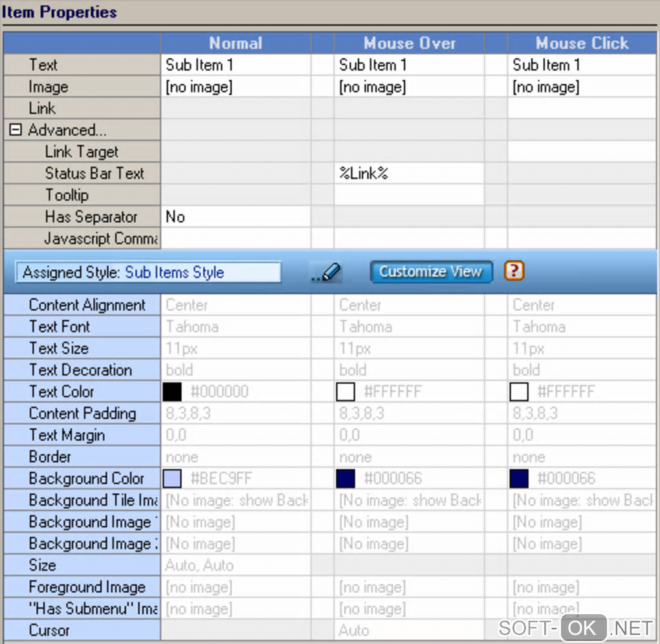Click the Link row label
This screenshot has height=644, width=660.
(x=82, y=108)
